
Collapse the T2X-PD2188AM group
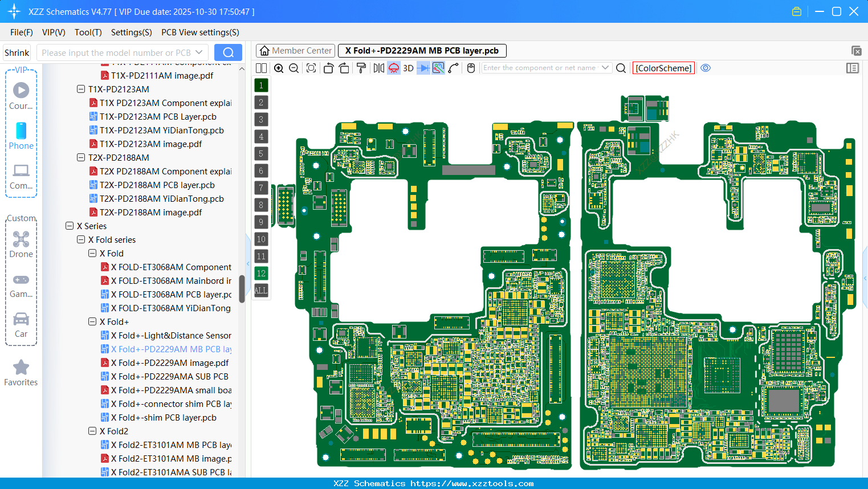[81, 157]
